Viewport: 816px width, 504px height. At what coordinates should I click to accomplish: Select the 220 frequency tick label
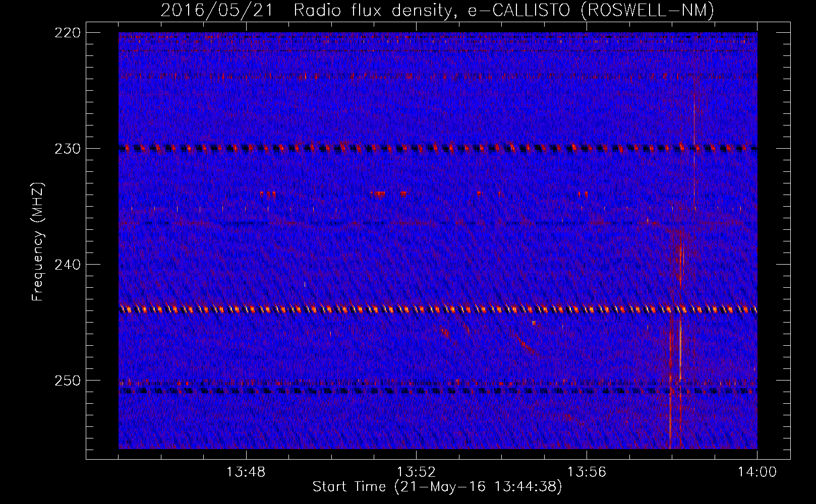[67, 33]
